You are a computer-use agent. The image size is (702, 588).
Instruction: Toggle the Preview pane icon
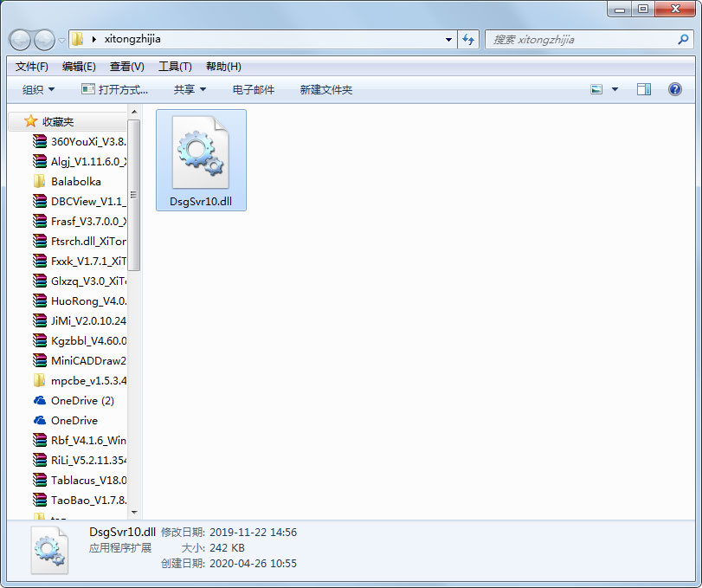(x=643, y=89)
